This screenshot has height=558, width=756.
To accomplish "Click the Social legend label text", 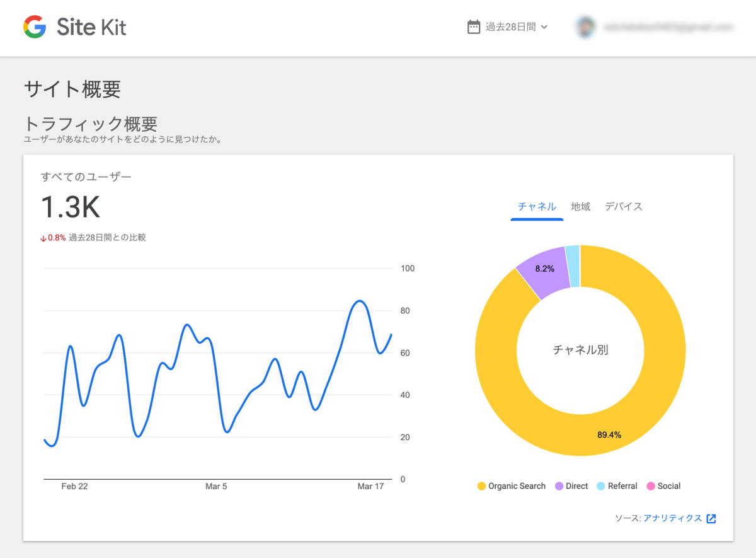I will coord(669,486).
